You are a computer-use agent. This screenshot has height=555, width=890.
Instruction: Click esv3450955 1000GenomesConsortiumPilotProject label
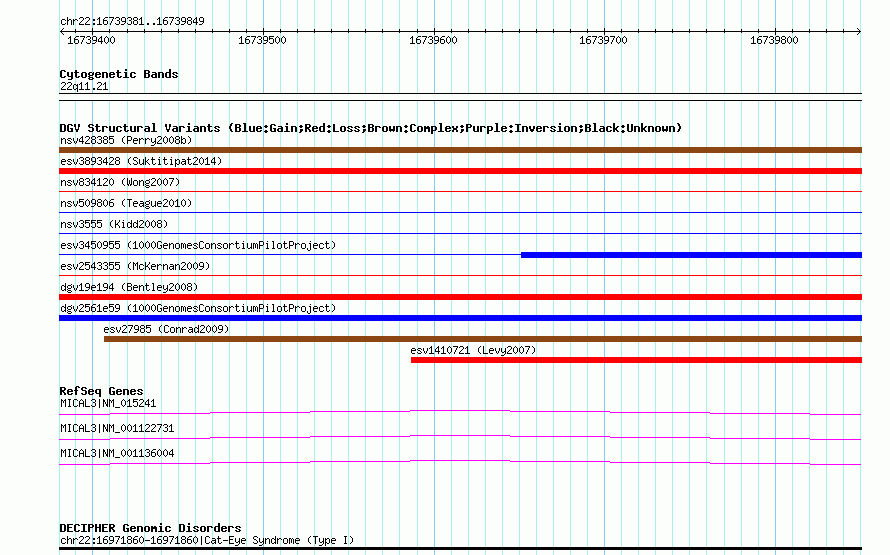[x=198, y=245]
